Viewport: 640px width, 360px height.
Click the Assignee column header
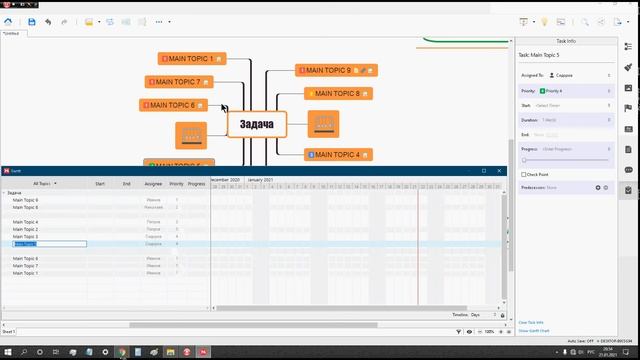153,184
